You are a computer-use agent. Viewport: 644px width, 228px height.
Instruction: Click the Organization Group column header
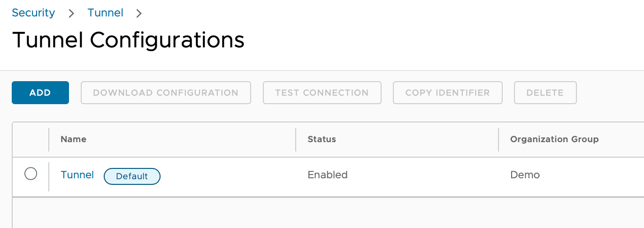click(554, 139)
